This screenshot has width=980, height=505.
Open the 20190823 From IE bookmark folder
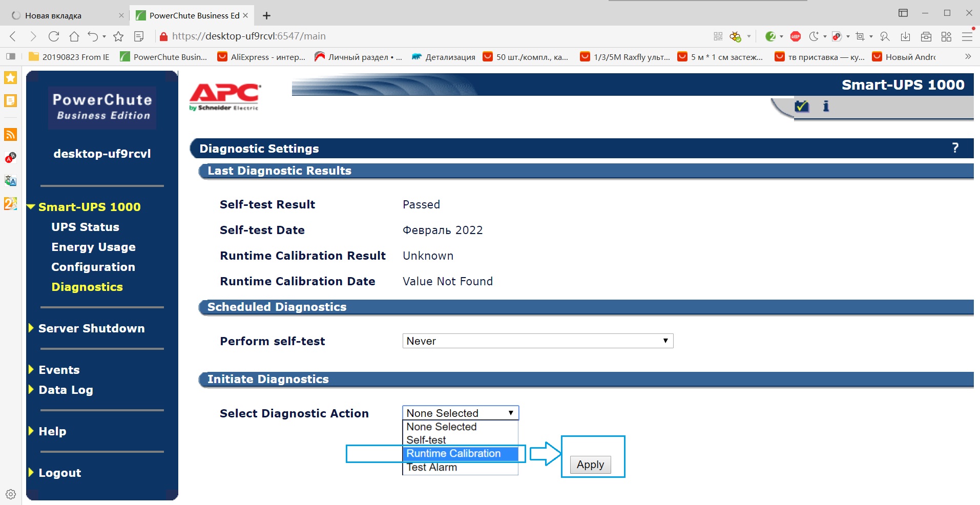click(x=69, y=57)
